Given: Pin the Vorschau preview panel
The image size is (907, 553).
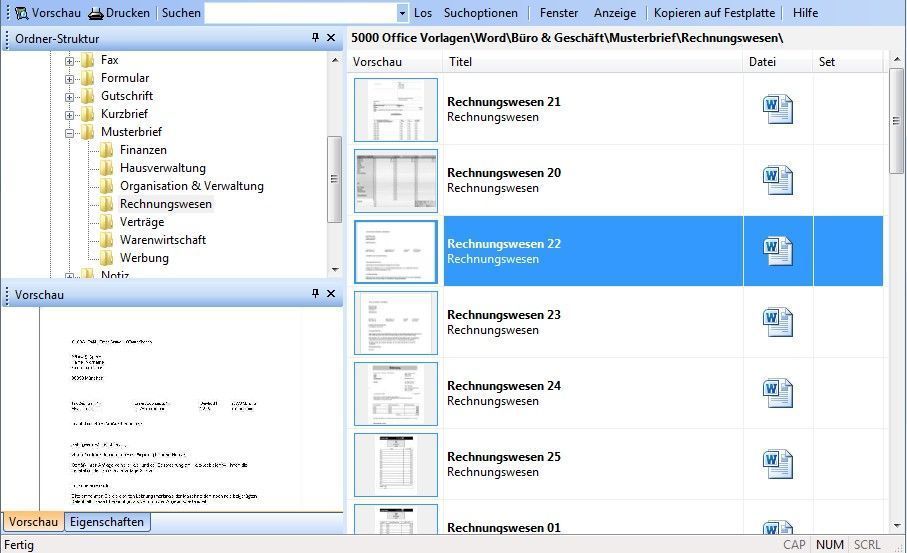Looking at the screenshot, I should 315,294.
